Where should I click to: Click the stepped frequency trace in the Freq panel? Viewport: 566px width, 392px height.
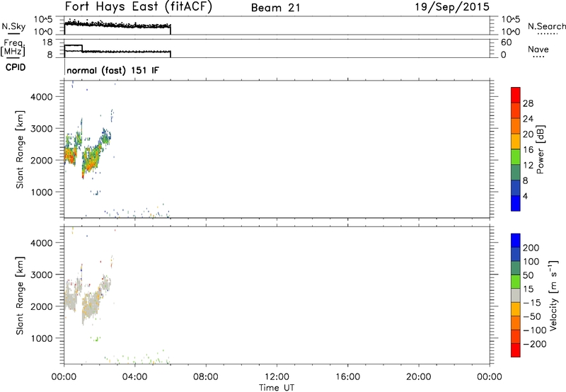coord(117,51)
